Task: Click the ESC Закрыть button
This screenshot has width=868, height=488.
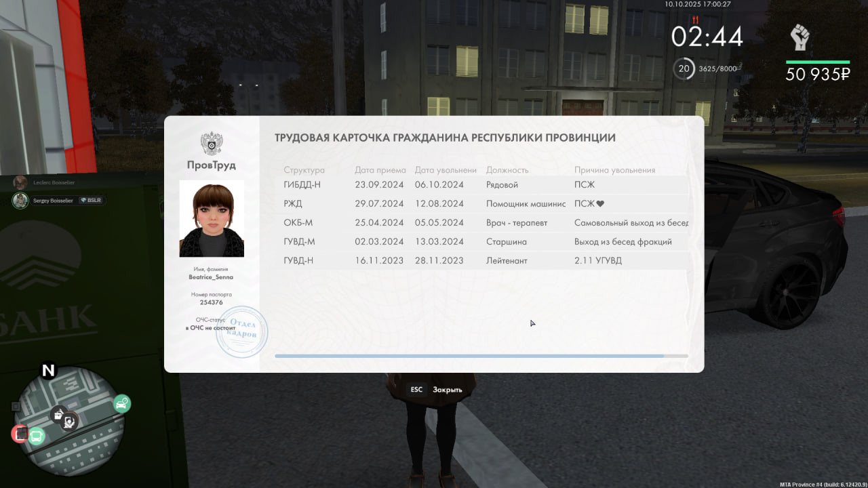Action: [436, 390]
